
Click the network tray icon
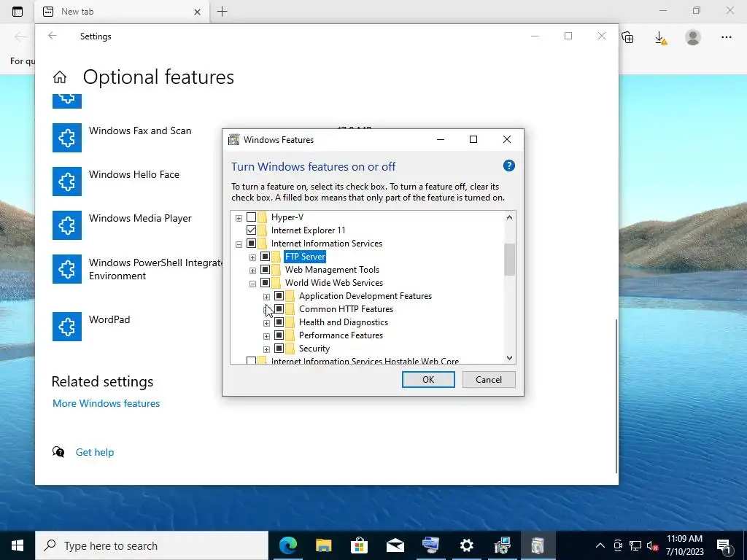coord(635,545)
